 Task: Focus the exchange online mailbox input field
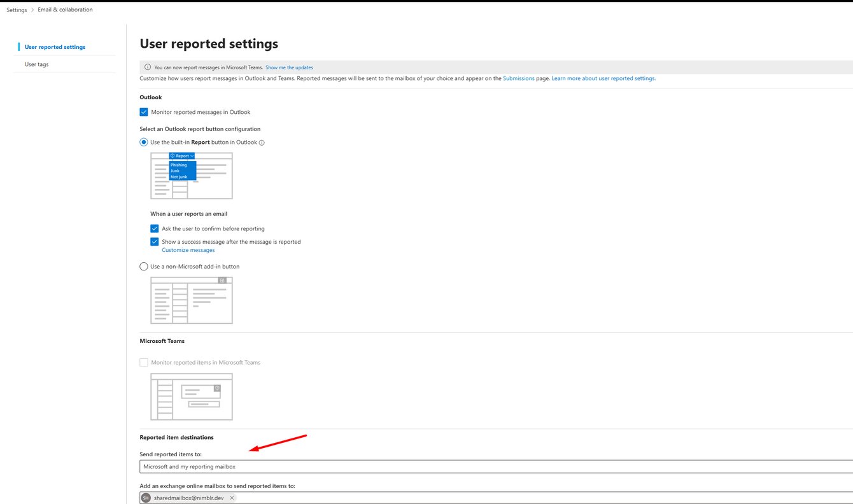tap(496, 498)
